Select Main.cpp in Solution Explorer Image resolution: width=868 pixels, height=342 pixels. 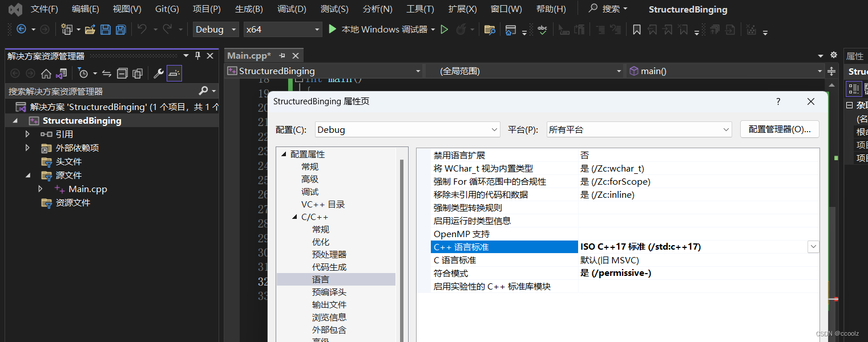pos(87,189)
